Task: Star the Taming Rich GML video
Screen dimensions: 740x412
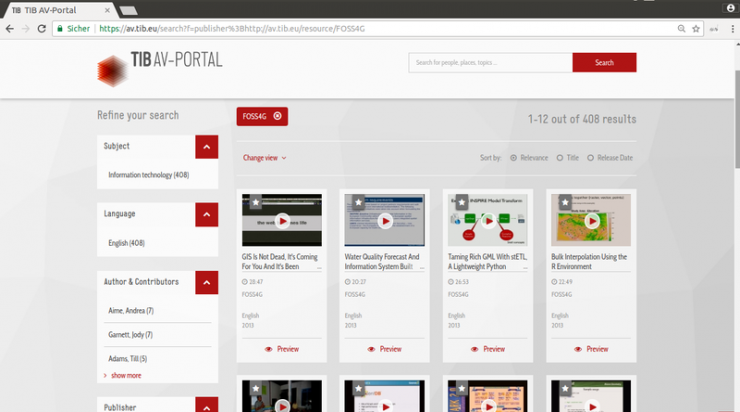Action: pyautogui.click(x=462, y=202)
